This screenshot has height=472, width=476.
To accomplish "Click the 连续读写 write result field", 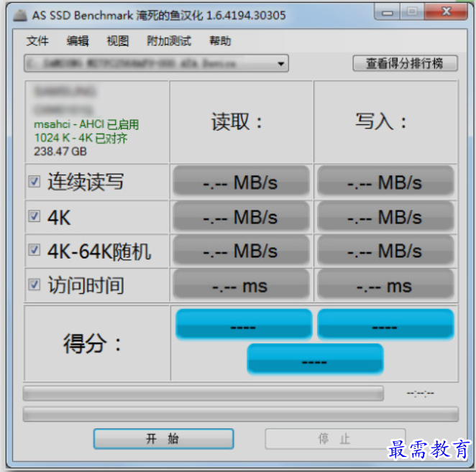I will (x=385, y=181).
